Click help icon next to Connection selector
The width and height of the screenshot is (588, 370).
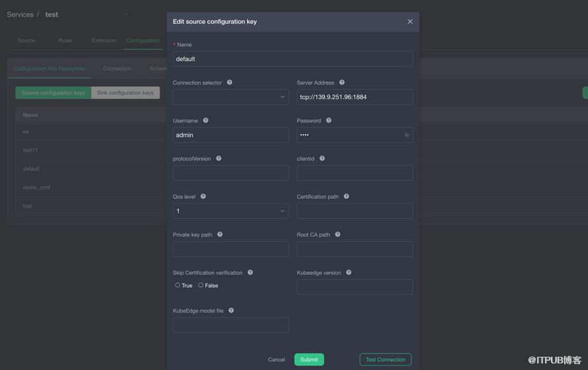click(230, 83)
